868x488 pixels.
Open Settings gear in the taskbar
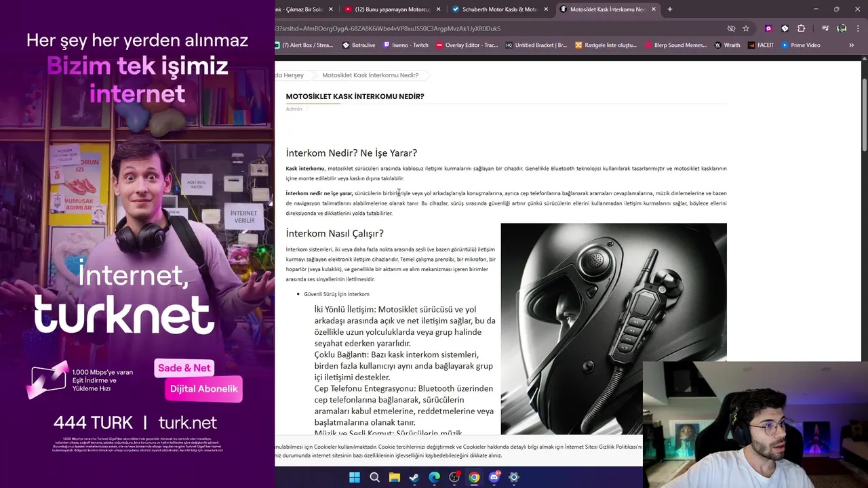pyautogui.click(x=514, y=477)
